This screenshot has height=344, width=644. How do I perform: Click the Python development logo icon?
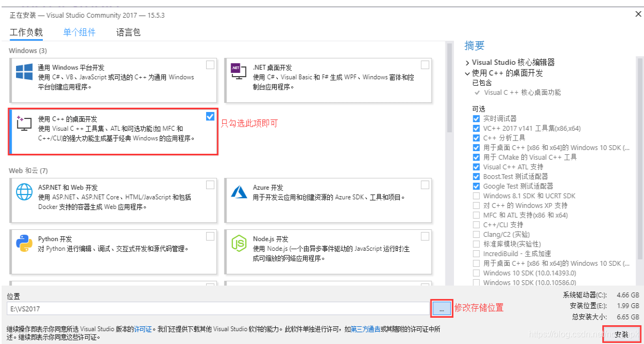click(x=24, y=243)
